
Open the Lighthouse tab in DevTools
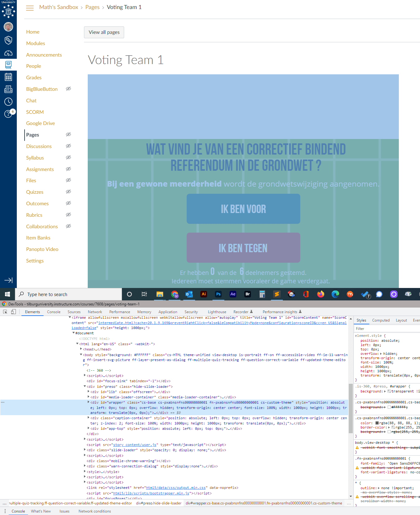(x=217, y=312)
